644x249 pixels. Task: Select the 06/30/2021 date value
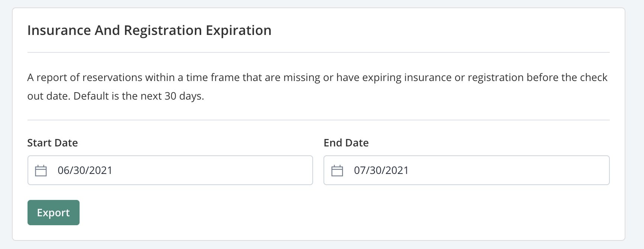pyautogui.click(x=85, y=170)
